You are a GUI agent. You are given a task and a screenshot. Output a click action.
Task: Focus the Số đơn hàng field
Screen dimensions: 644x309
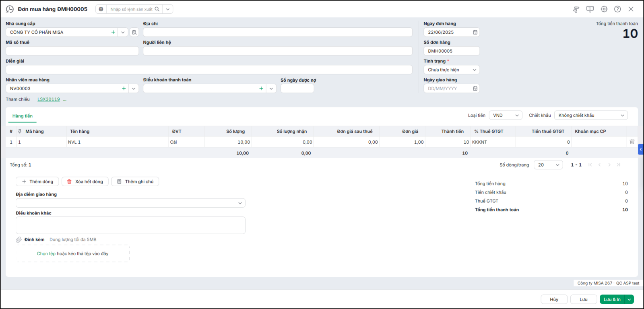coord(452,51)
